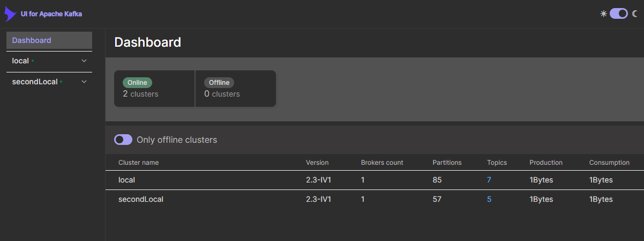Screen dimensions: 644x241
Task: Click local row consumption 1Bytes
Action: (x=601, y=180)
